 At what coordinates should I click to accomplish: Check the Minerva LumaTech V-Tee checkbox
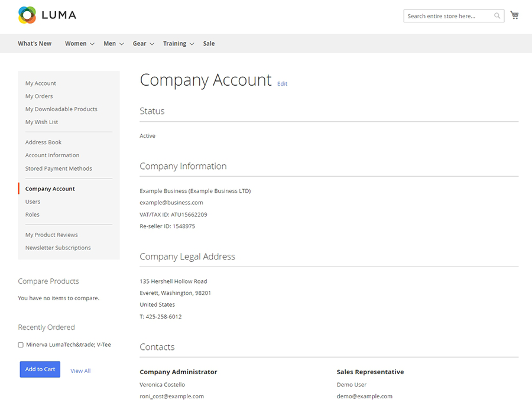click(21, 345)
